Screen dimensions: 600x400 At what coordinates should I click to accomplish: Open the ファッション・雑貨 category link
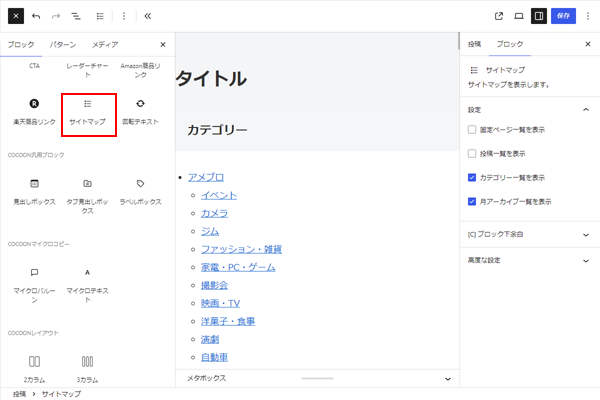coord(241,249)
